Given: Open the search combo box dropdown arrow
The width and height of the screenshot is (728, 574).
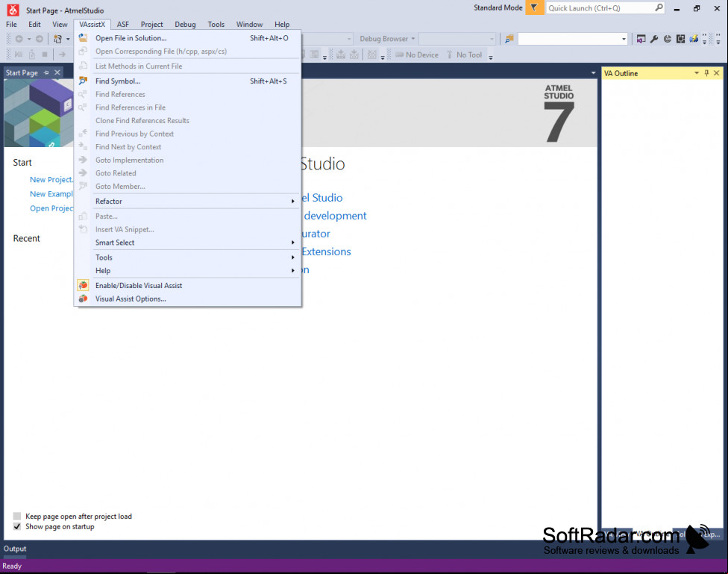Looking at the screenshot, I should (624, 39).
